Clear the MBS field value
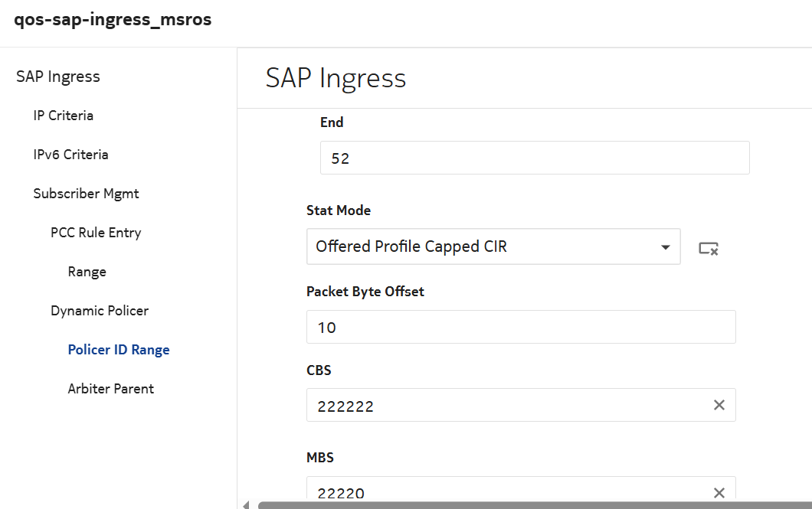The height and width of the screenshot is (509, 812). pyautogui.click(x=719, y=492)
